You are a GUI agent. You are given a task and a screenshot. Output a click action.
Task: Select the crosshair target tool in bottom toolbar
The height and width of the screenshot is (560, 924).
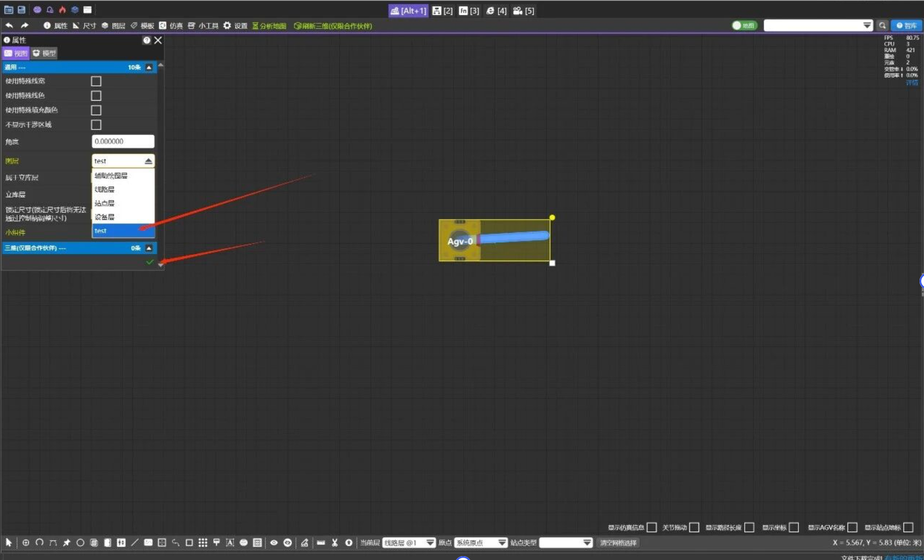click(26, 543)
